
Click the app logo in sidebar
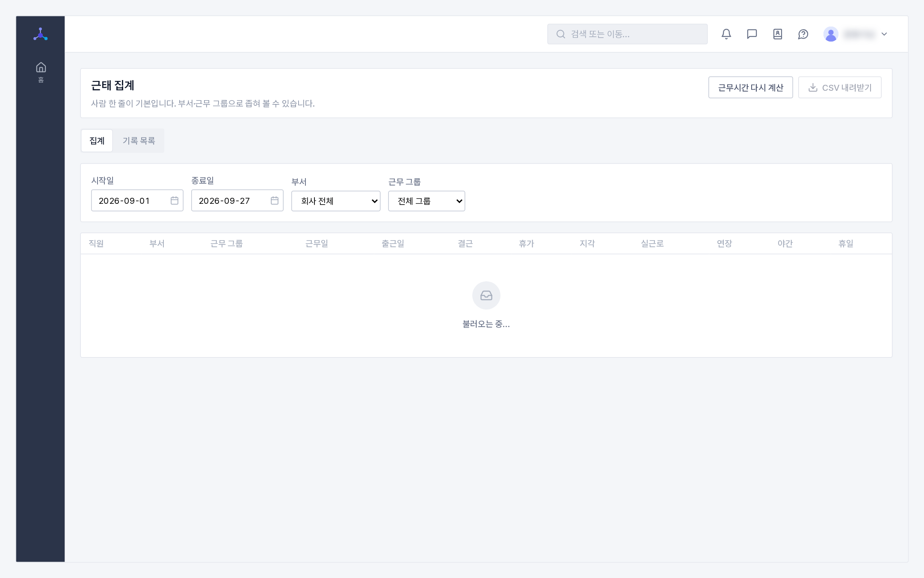pyautogui.click(x=40, y=34)
